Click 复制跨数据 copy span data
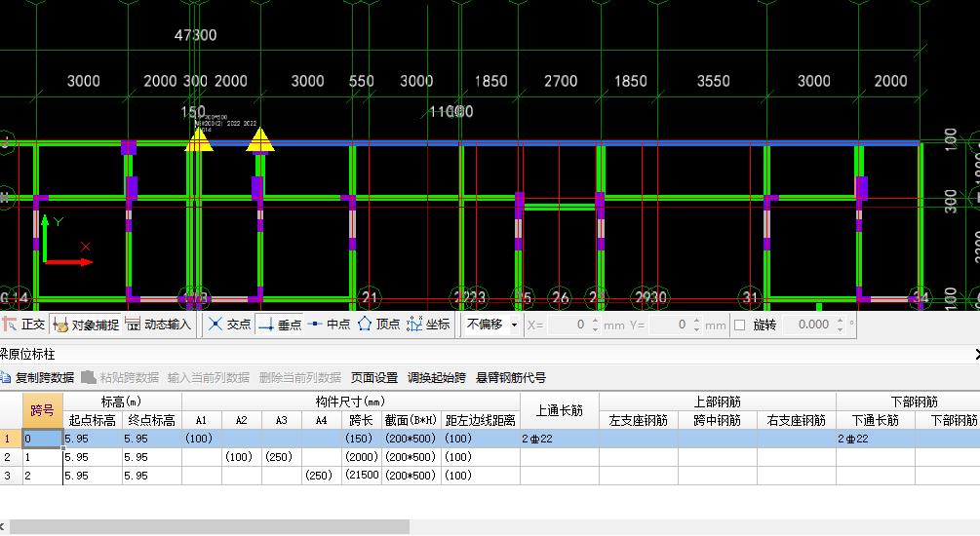Viewport: 980px width, 536px height. [x=37, y=378]
